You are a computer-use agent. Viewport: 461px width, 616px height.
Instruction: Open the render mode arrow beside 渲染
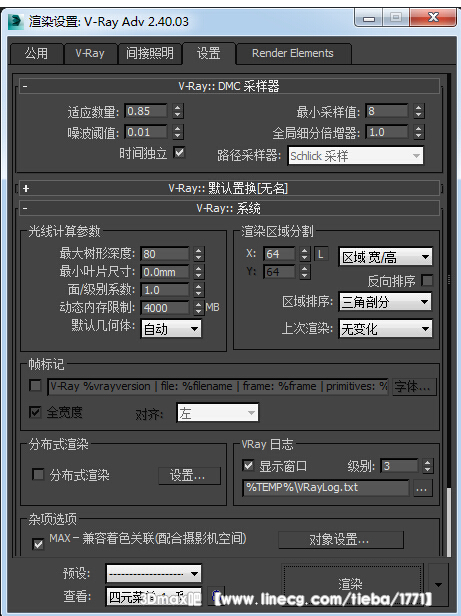(438, 584)
